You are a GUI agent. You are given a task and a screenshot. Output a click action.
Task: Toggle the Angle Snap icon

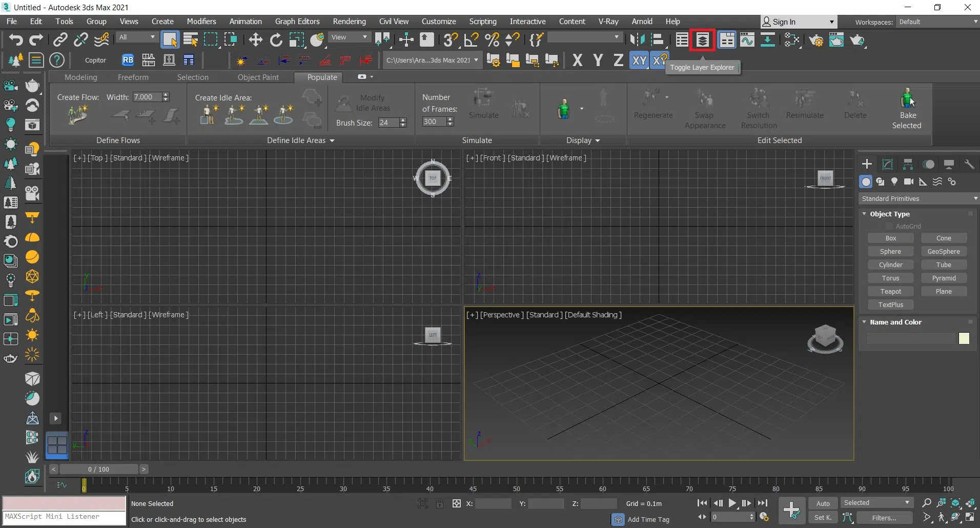click(471, 40)
